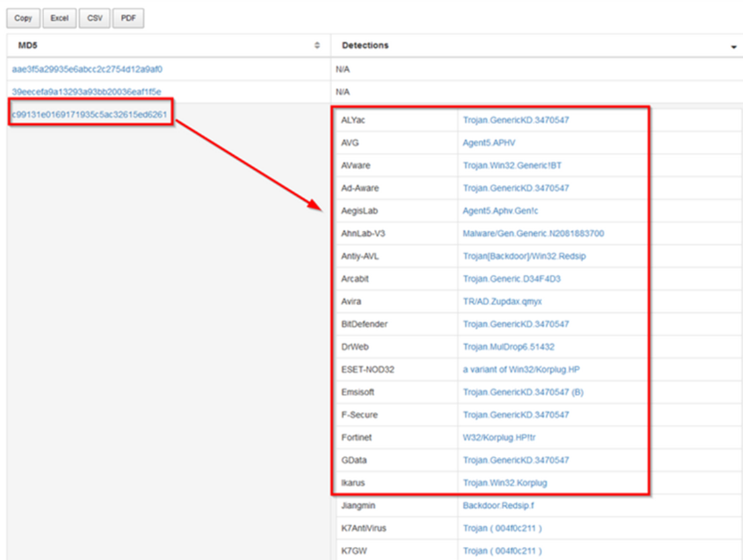Select the Ikarus vendor name cell
The image size is (743, 560).
pos(397,483)
